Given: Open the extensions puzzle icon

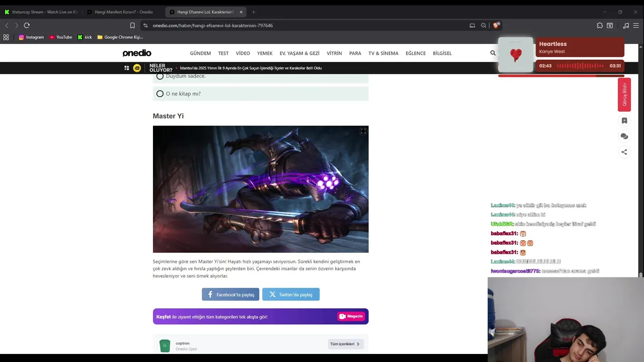Looking at the screenshot, I should pyautogui.click(x=600, y=25).
